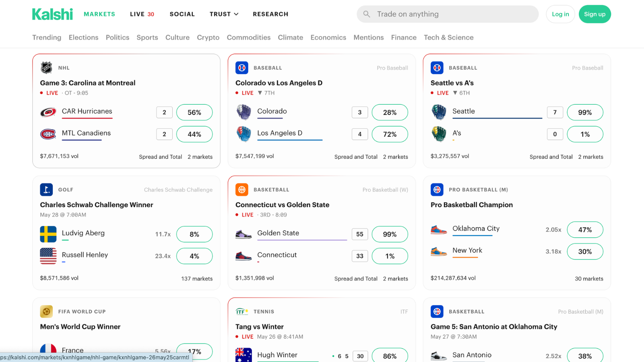644x362 pixels.
Task: Click the Connecticut sneaker icon
Action: tap(244, 256)
